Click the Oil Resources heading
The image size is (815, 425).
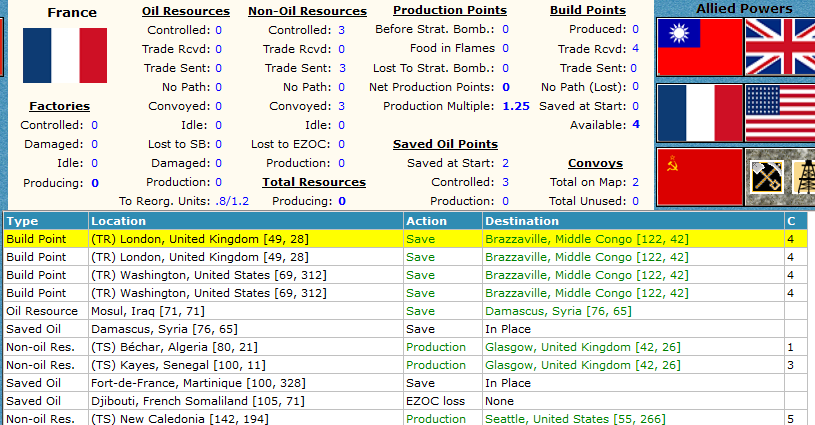coord(186,11)
